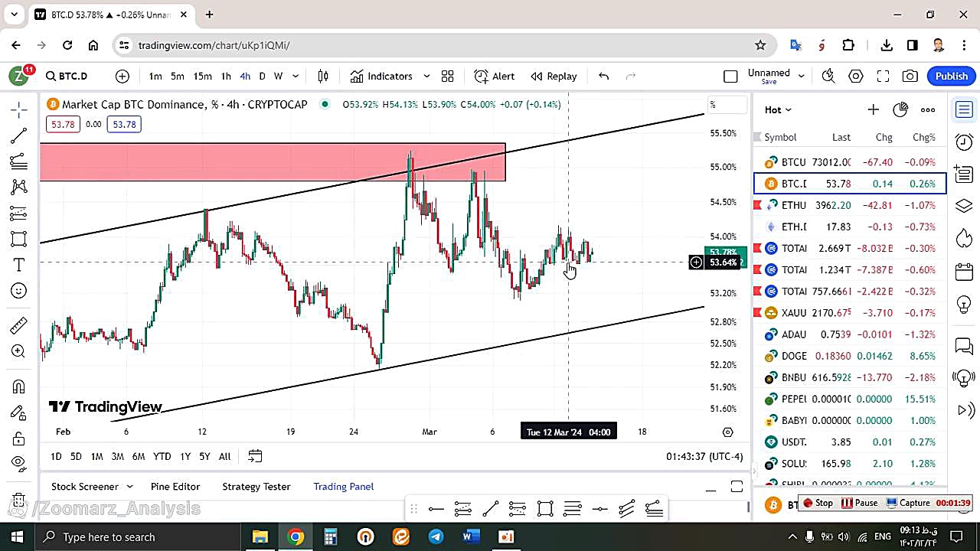Expand the Unnamed layout dropdown
Screen dimensions: 980x551
click(802, 76)
